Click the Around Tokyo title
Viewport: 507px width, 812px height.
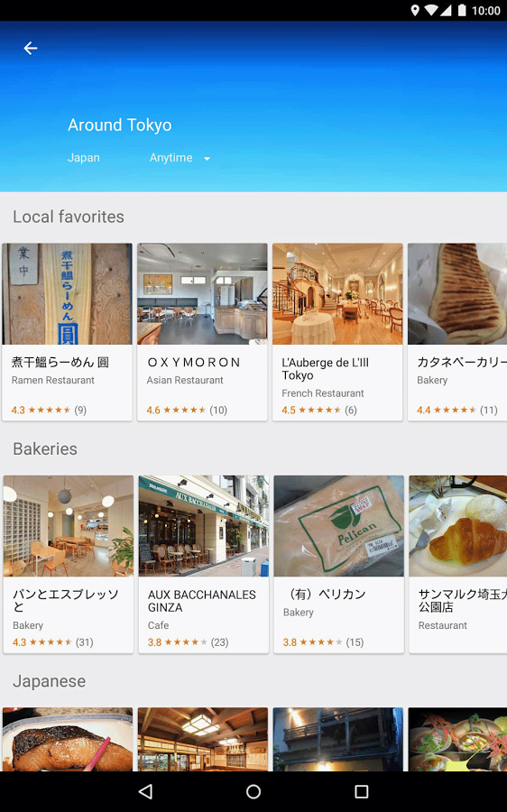click(x=120, y=125)
